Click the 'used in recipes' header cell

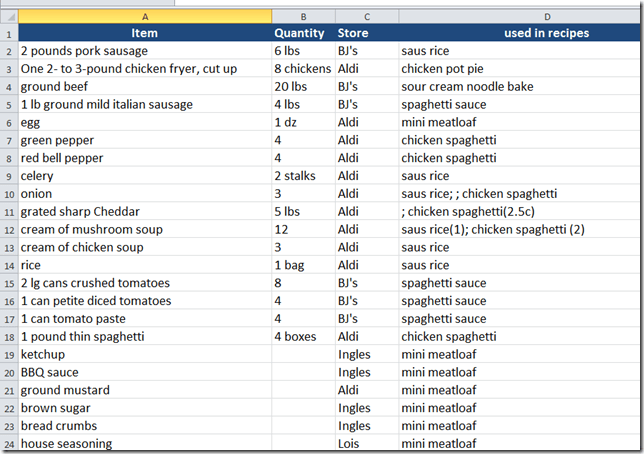(x=520, y=33)
